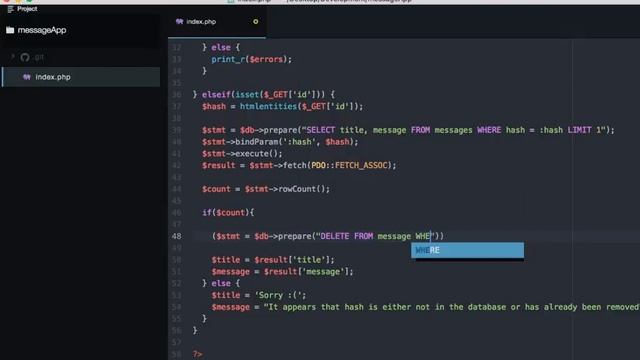Screen dimensions: 640x360
Task: Click the "$title = 'Sorry :(';" line
Action: pyautogui.click(x=258, y=296)
